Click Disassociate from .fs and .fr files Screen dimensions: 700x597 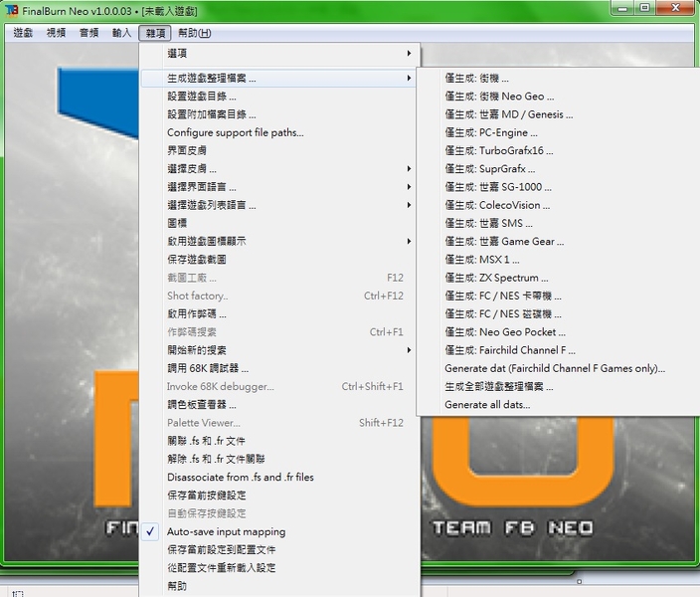(x=280, y=478)
